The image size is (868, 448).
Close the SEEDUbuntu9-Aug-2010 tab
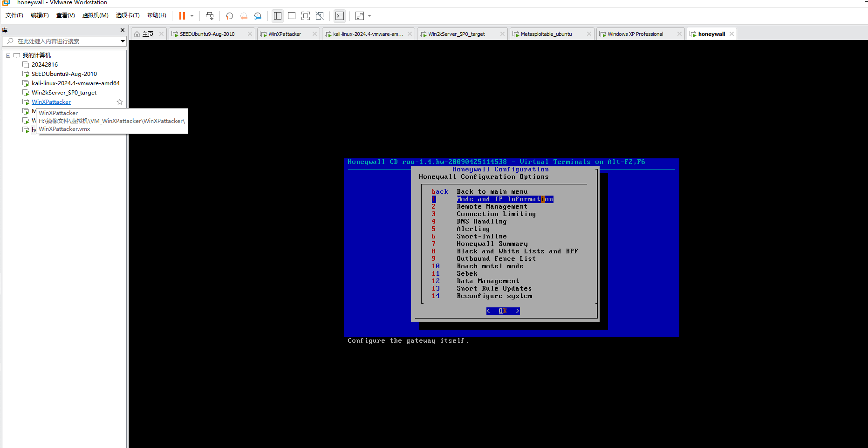[x=250, y=34]
